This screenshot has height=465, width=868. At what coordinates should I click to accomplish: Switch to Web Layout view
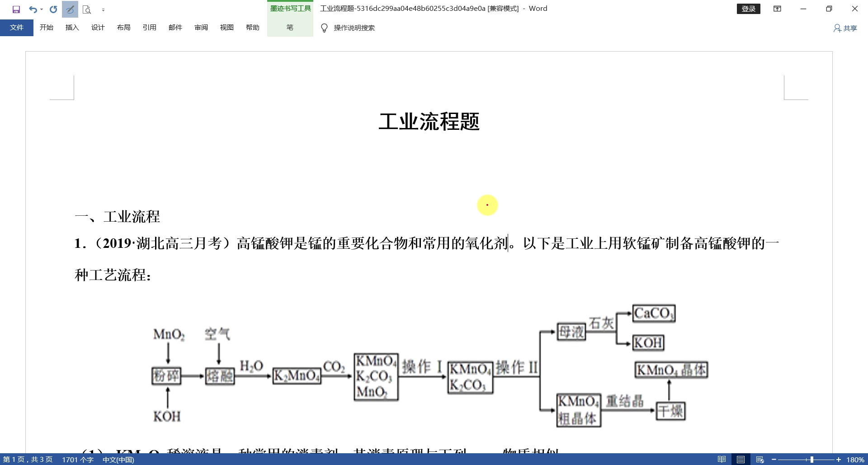click(x=760, y=460)
